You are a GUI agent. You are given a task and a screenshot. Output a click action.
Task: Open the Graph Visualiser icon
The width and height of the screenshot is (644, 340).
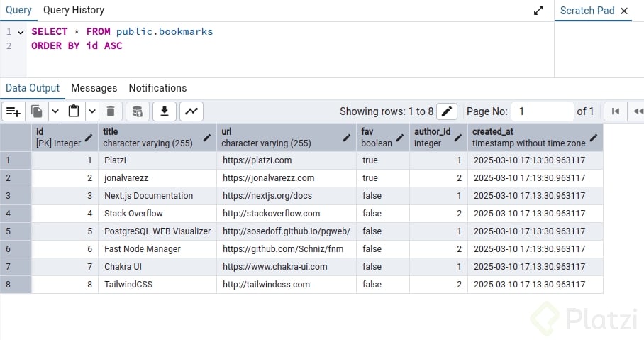(191, 111)
